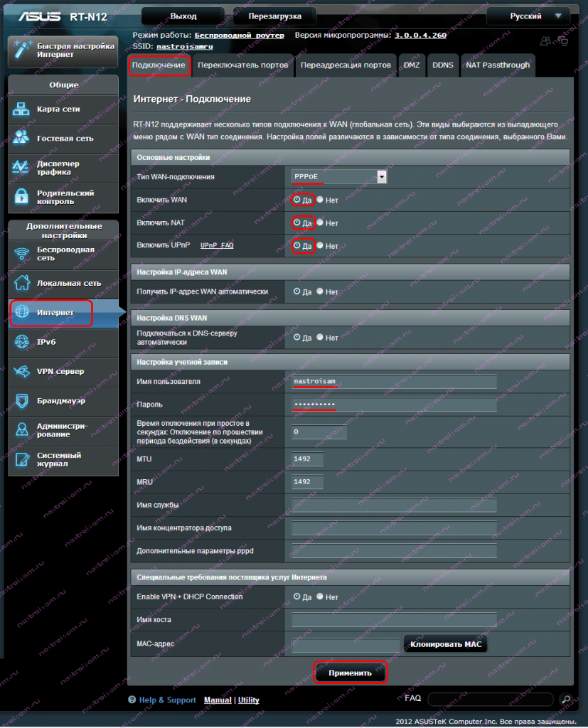The image size is (588, 728).
Task: Select the Интернет globe icon
Action: click(22, 312)
